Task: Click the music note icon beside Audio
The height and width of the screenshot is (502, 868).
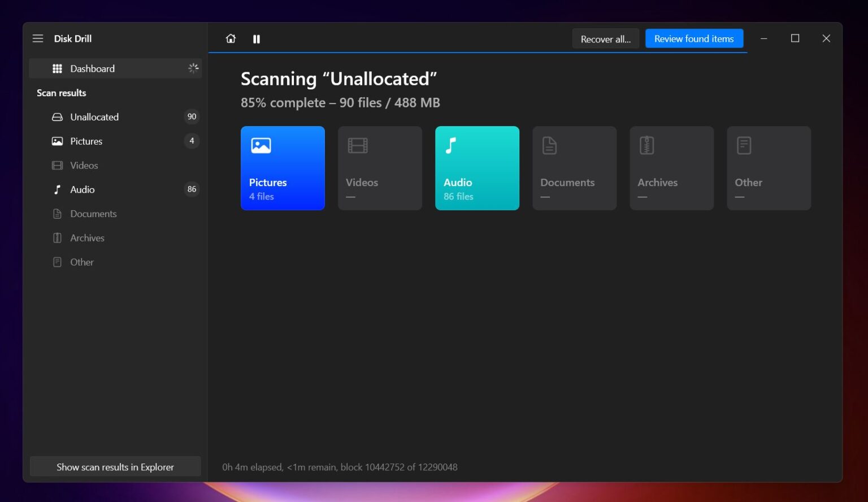Action: pyautogui.click(x=57, y=189)
